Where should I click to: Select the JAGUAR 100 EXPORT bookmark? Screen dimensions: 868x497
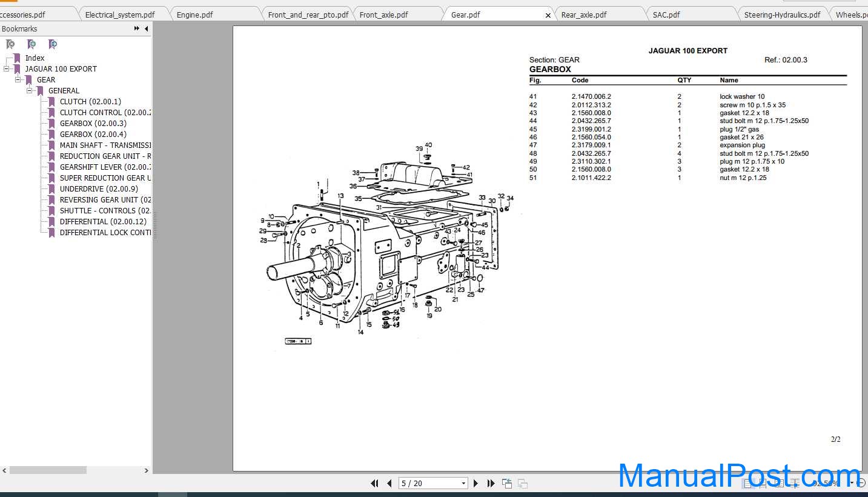(x=61, y=69)
